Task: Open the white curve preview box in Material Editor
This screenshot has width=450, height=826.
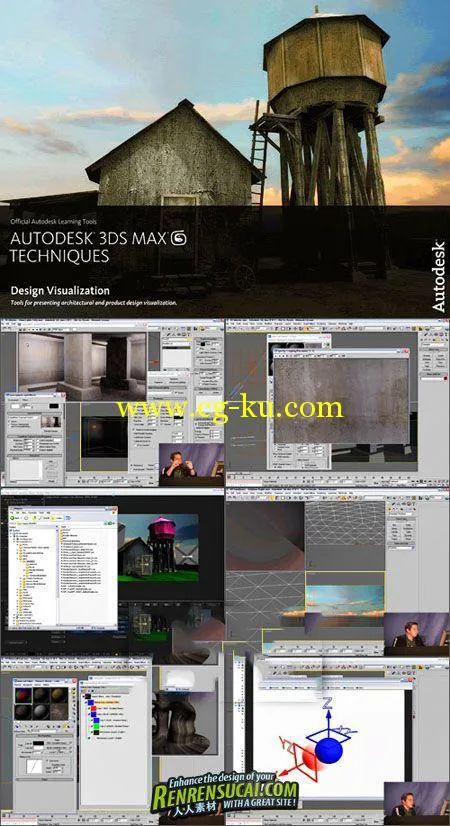Action: pyautogui.click(x=34, y=765)
